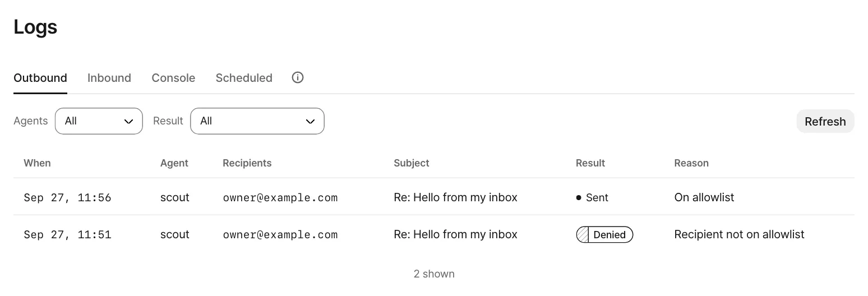Switch to the Outbound tab
This screenshot has width=868, height=296.
pos(40,78)
